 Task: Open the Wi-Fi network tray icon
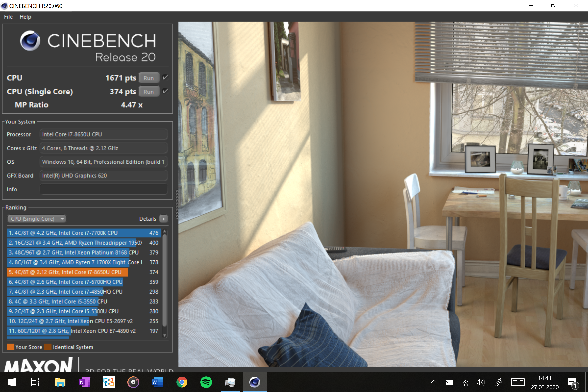pyautogui.click(x=465, y=382)
